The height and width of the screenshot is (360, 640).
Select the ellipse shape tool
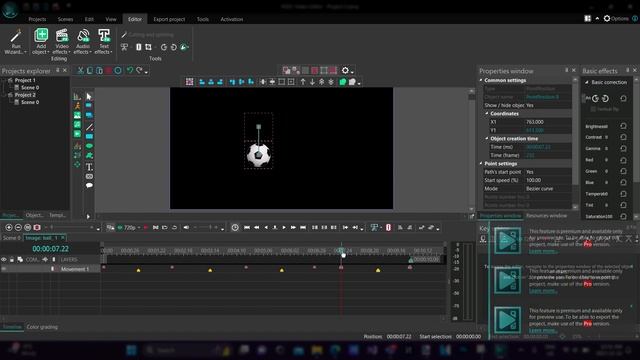tap(89, 146)
